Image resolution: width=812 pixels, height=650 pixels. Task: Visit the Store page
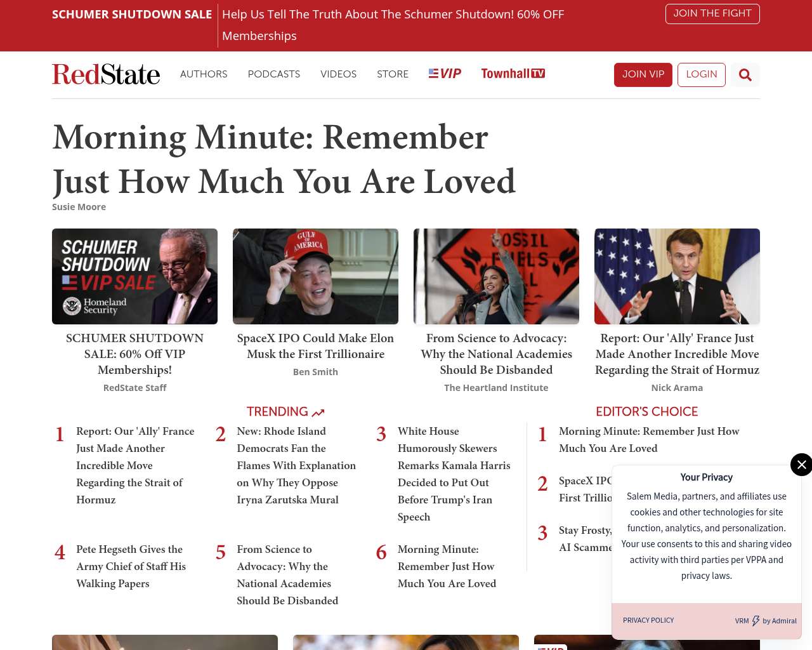point(392,74)
